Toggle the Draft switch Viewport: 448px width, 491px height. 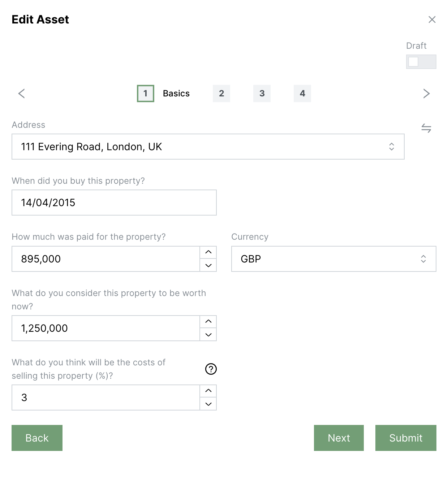(x=421, y=62)
